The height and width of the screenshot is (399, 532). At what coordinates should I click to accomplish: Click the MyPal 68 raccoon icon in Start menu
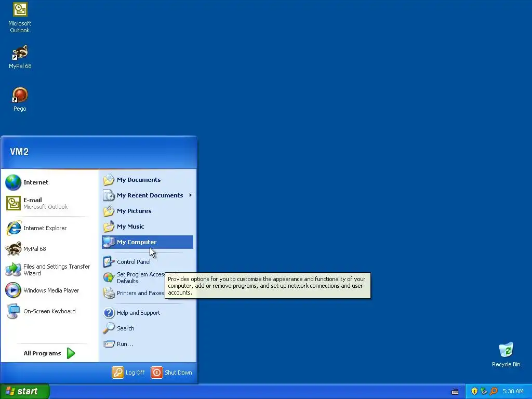point(14,249)
